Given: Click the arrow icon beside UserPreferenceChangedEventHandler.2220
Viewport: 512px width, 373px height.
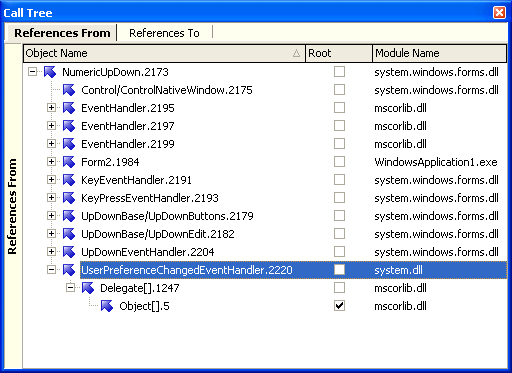Looking at the screenshot, I should 69,270.
